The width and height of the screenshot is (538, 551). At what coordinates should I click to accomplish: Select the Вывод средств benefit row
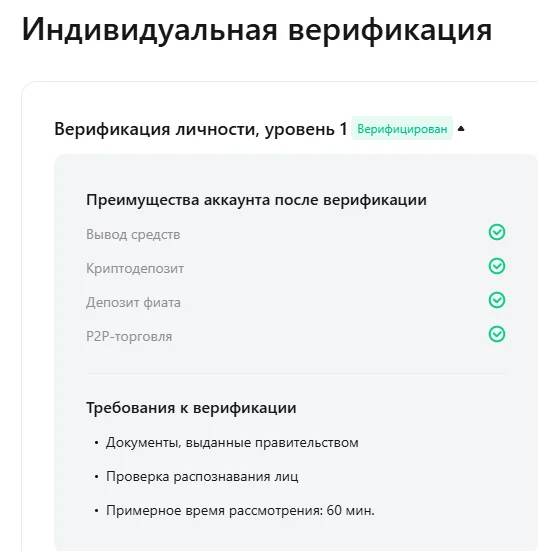(296, 234)
